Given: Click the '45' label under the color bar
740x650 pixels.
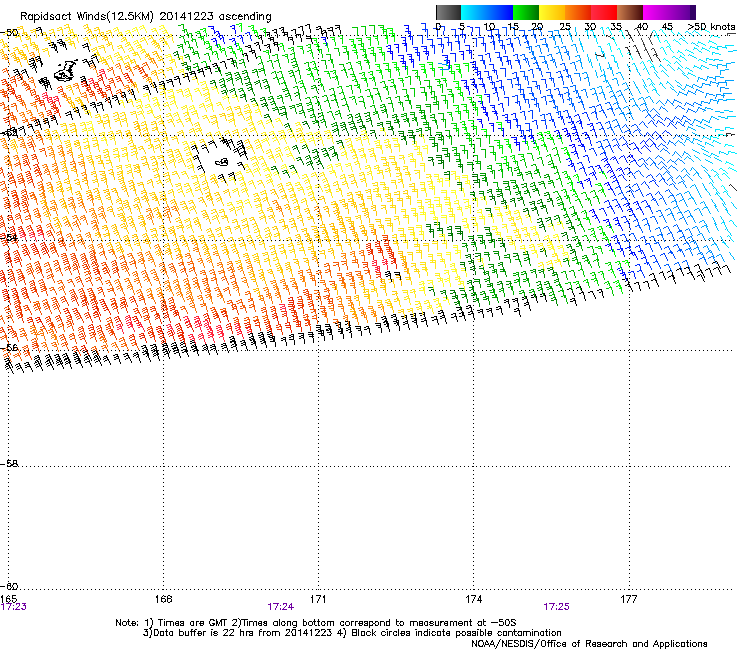Looking at the screenshot, I should 667,27.
